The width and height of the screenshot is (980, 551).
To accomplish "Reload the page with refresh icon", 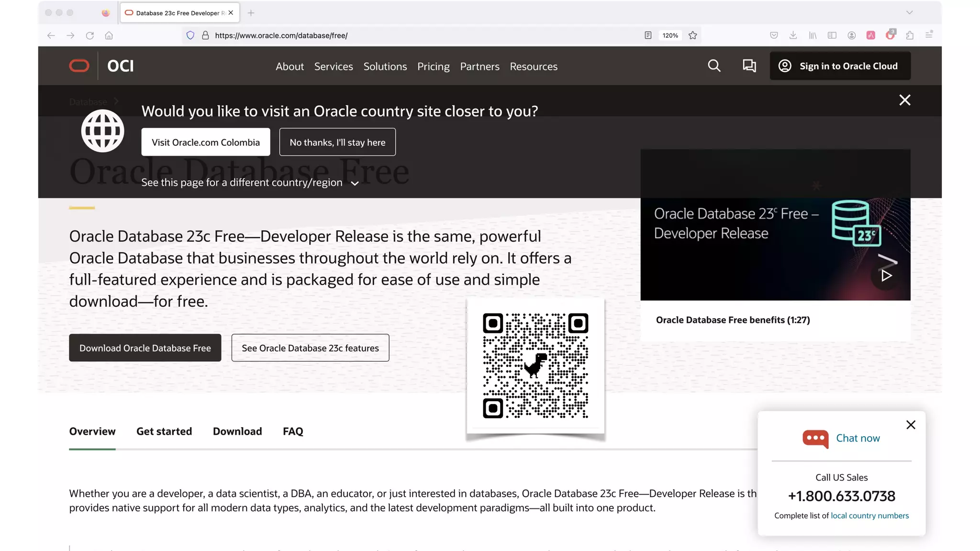I will coord(89,35).
